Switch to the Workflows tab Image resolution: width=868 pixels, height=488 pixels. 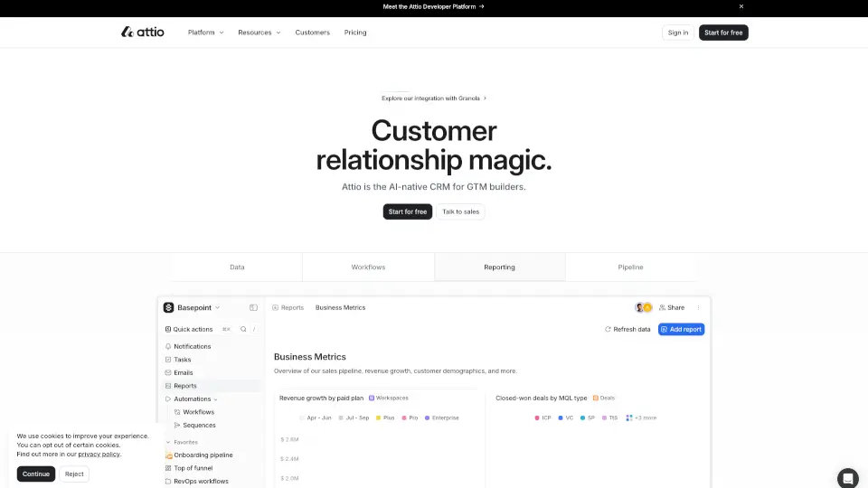click(x=368, y=267)
